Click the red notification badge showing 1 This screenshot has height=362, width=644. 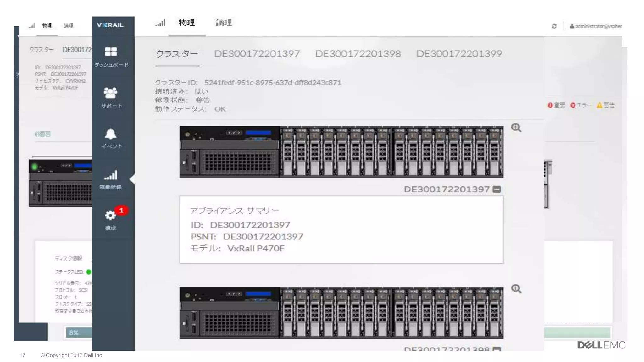tap(121, 210)
